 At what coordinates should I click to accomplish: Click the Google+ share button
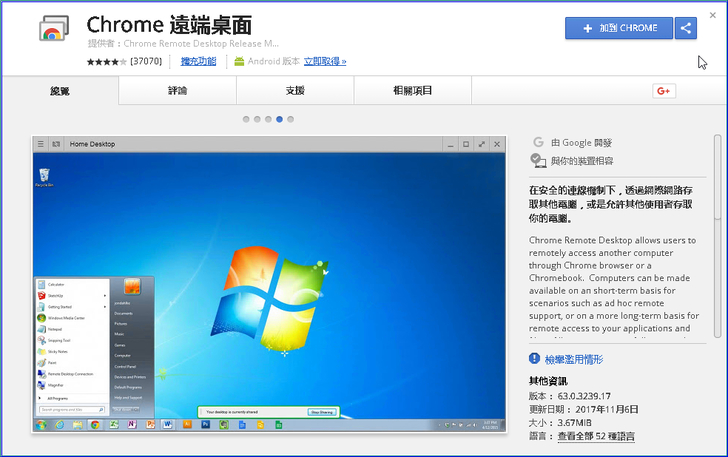point(664,91)
